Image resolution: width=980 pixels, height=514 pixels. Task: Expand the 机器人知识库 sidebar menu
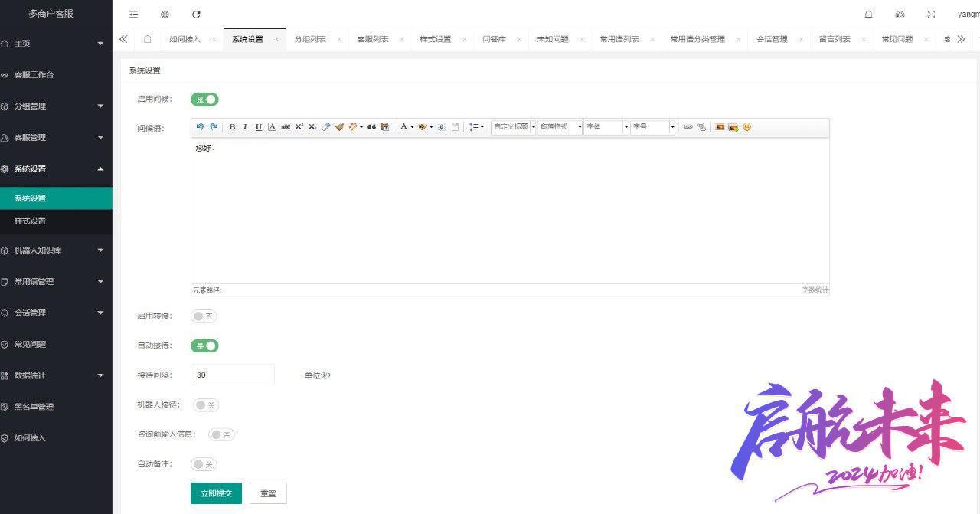(x=56, y=250)
